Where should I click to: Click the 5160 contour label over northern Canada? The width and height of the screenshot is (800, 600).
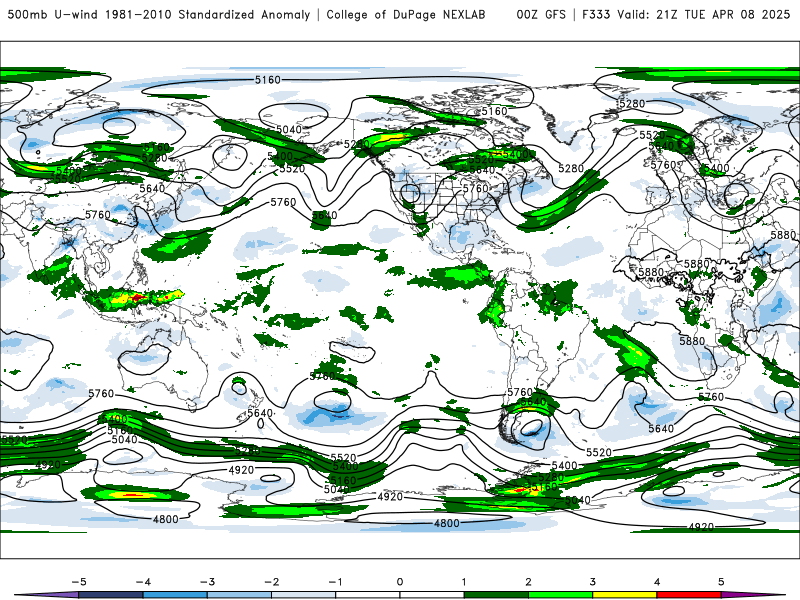coord(494,111)
